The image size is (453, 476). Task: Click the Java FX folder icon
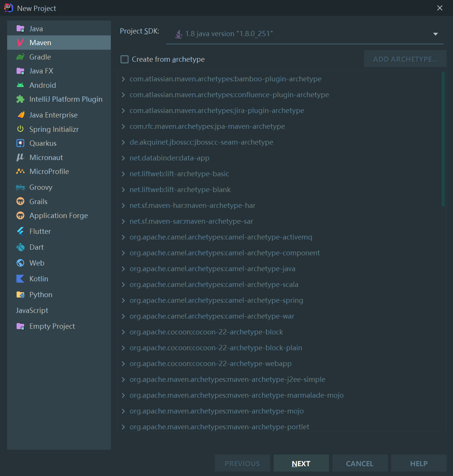coord(20,71)
